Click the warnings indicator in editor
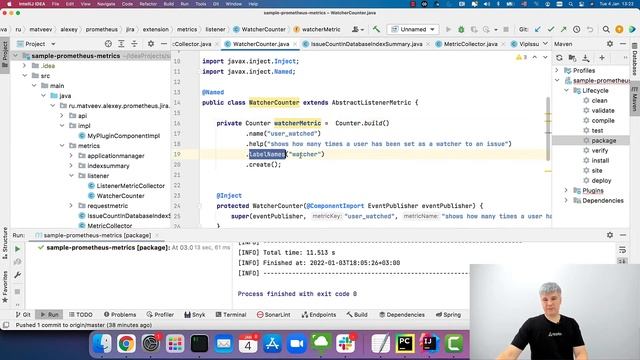640x360 pixels. pos(522,58)
